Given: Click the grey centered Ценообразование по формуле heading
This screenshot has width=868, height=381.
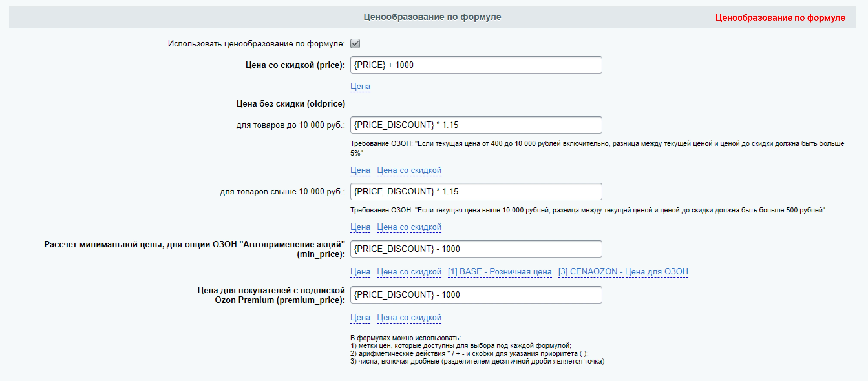Looking at the screenshot, I should point(432,17).
